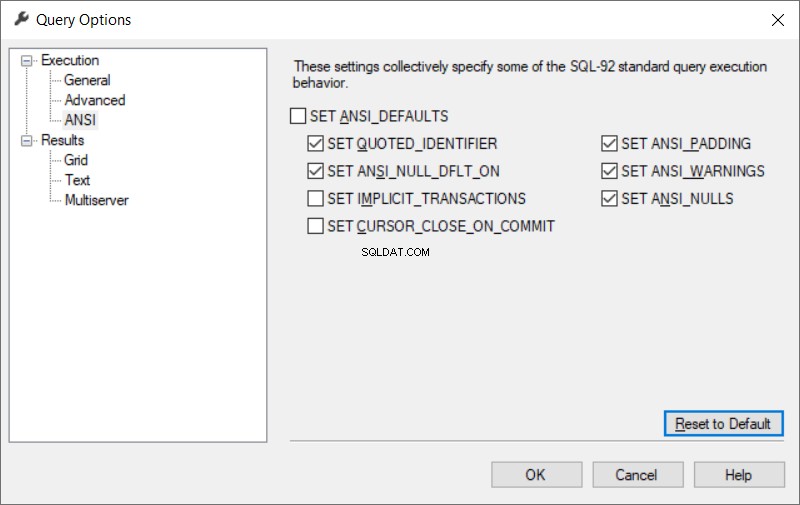Toggle SET ANSI_WARNINGS off

[x=609, y=171]
